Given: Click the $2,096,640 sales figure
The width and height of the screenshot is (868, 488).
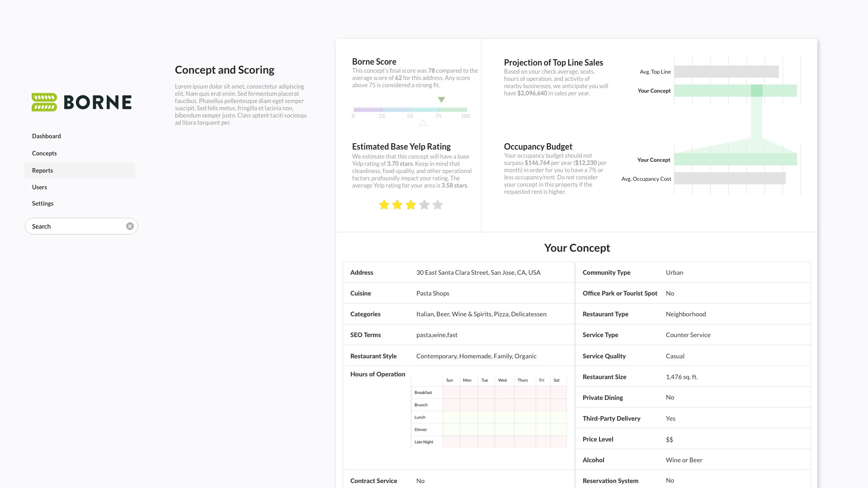Looking at the screenshot, I should [532, 93].
